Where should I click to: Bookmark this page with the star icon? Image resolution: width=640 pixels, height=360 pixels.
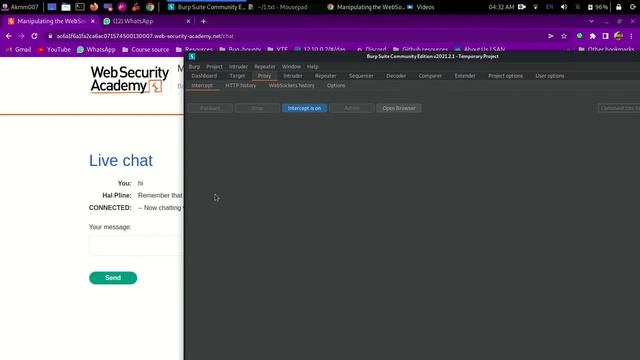[564, 36]
